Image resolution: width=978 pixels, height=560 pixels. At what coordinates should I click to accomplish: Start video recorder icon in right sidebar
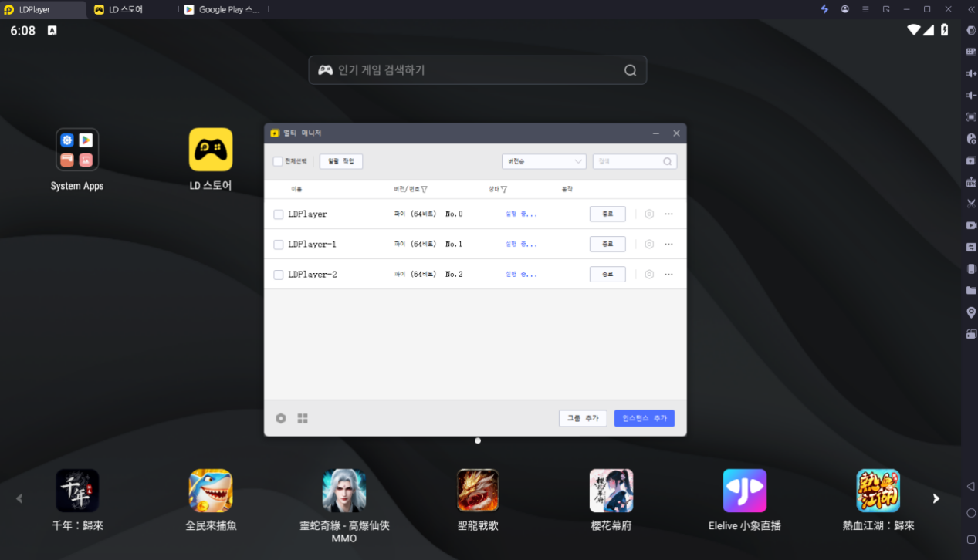point(971,225)
